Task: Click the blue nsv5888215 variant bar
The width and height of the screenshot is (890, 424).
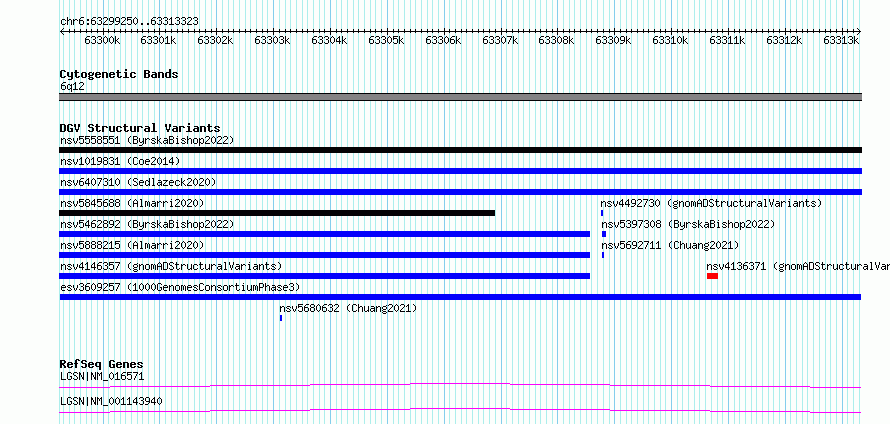Action: 325,255
